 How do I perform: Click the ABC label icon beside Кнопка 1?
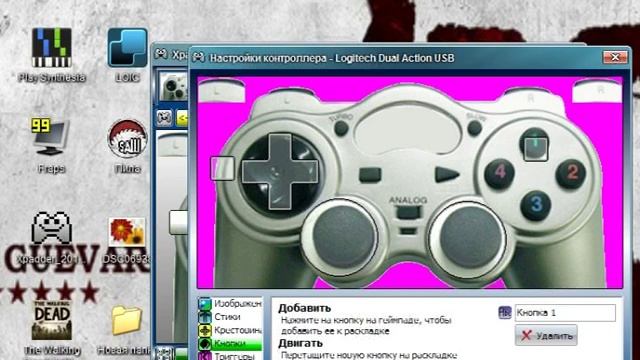pos(505,313)
